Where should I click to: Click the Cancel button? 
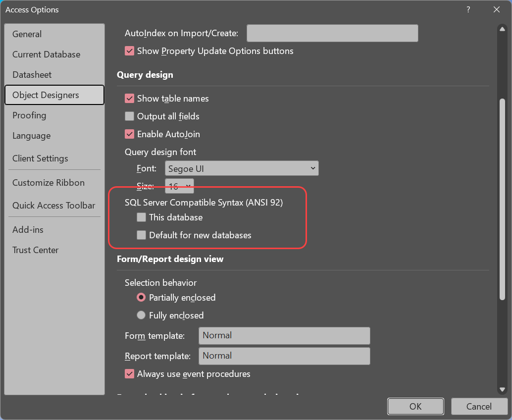479,407
